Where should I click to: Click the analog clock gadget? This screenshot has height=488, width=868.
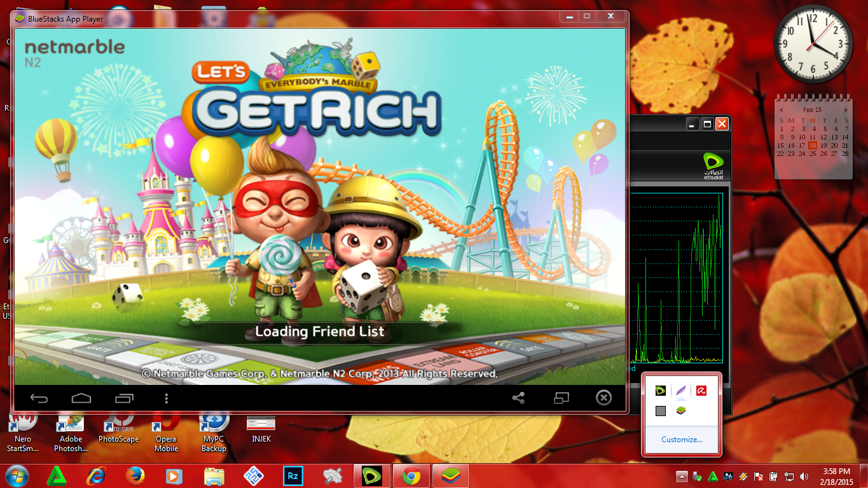(813, 43)
